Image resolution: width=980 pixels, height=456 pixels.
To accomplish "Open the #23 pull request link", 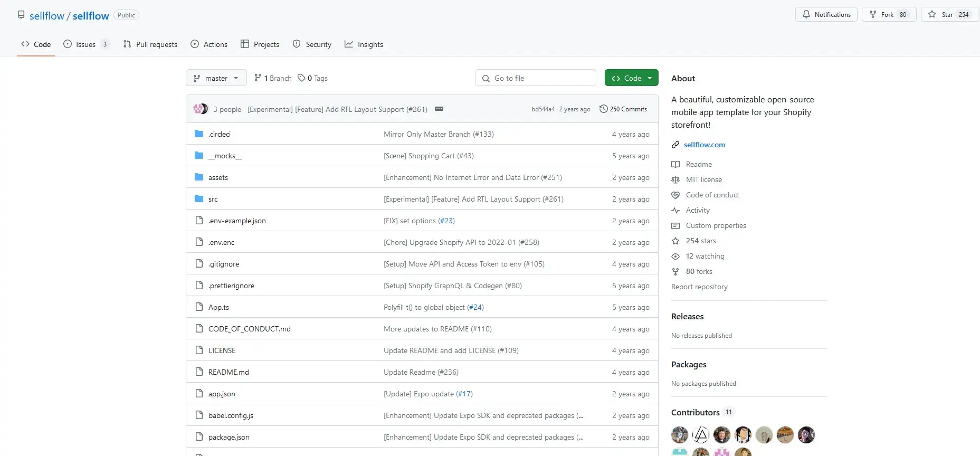I will coord(446,221).
